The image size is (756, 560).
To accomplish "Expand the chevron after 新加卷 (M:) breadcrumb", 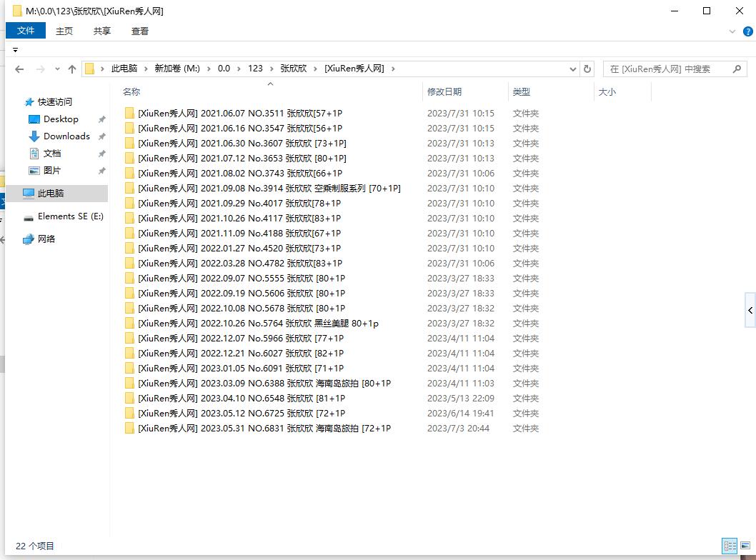I will pos(209,69).
